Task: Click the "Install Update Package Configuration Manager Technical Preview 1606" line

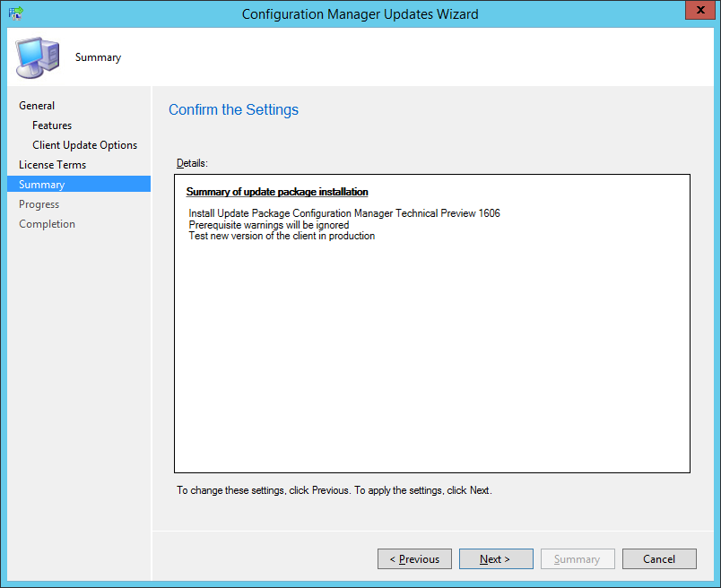Action: click(x=344, y=213)
